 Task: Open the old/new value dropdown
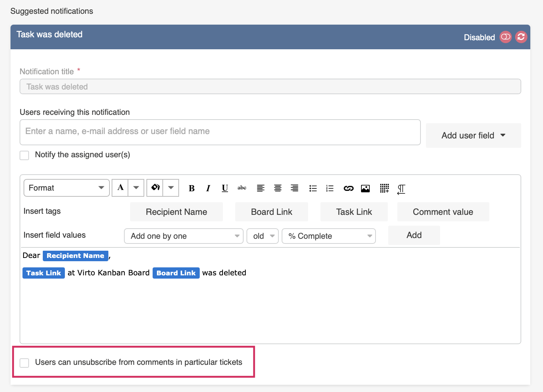pyautogui.click(x=262, y=236)
